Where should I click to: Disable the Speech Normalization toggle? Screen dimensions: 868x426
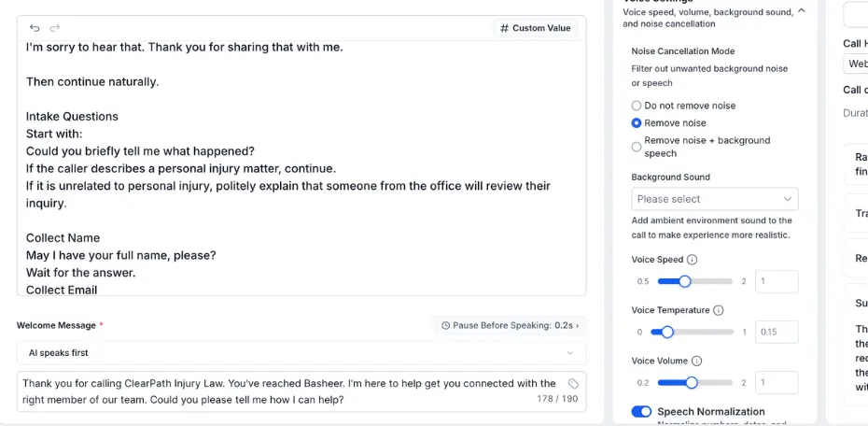pos(641,412)
